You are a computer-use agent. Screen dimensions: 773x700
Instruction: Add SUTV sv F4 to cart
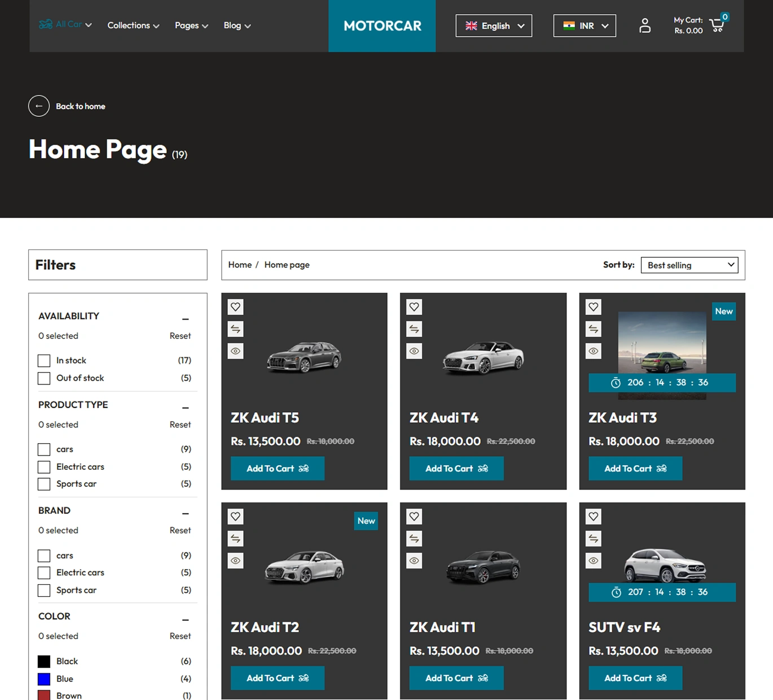(x=635, y=678)
